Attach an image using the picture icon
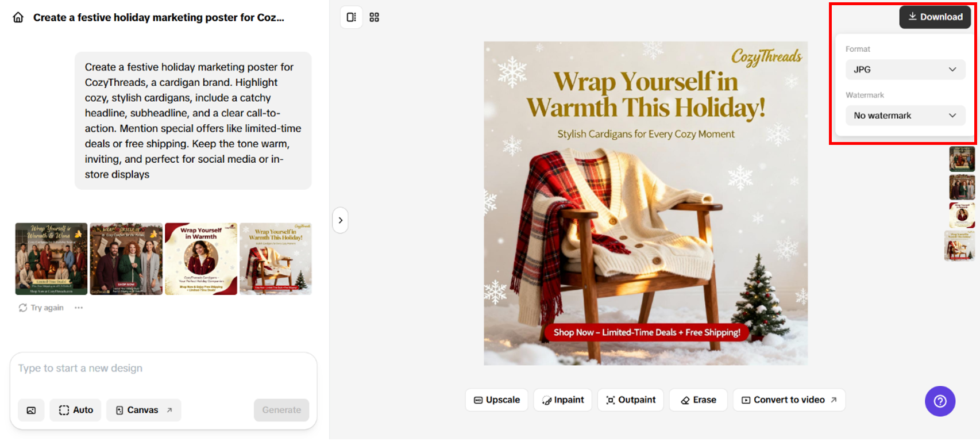The width and height of the screenshot is (980, 441). tap(31, 410)
